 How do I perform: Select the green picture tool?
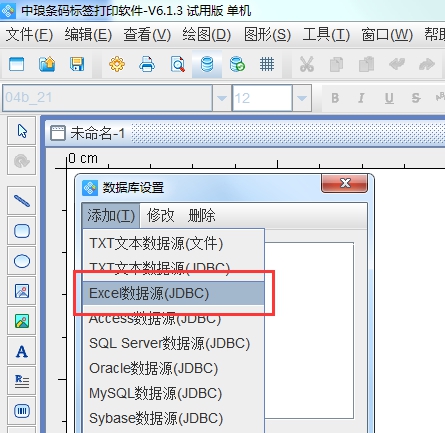click(22, 321)
